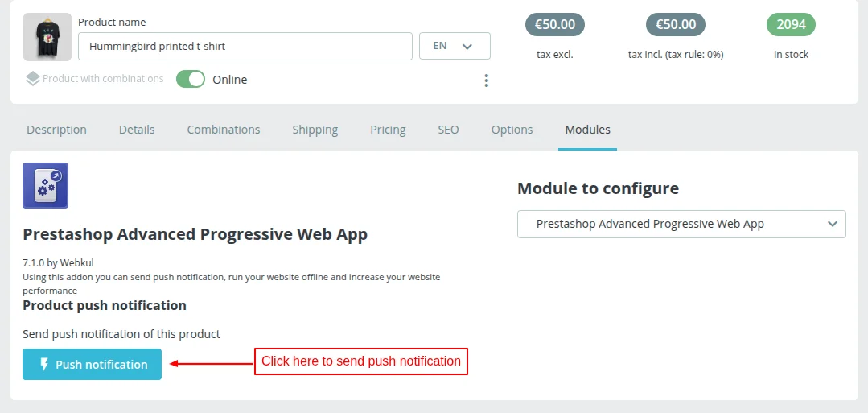Open the three-dot more options menu

[486, 81]
